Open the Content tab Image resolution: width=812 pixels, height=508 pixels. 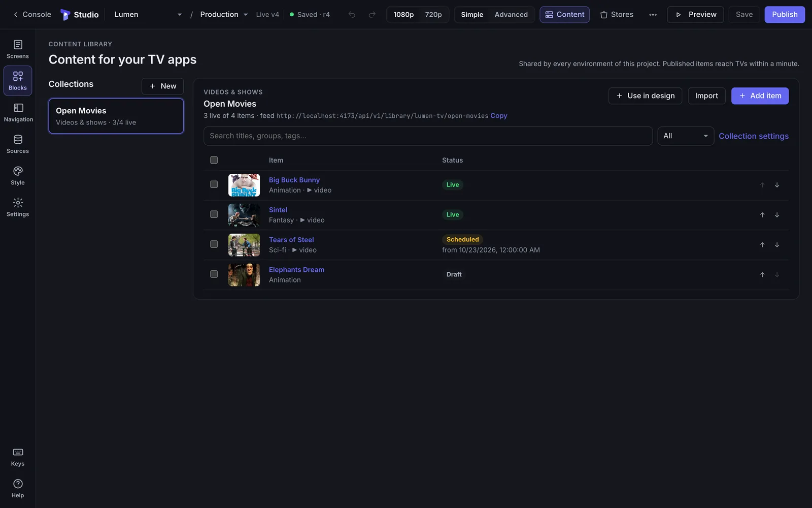[x=564, y=15]
